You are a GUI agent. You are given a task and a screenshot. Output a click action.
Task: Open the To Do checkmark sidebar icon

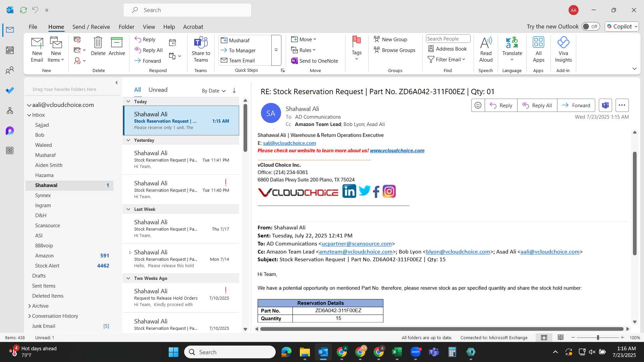[10, 90]
